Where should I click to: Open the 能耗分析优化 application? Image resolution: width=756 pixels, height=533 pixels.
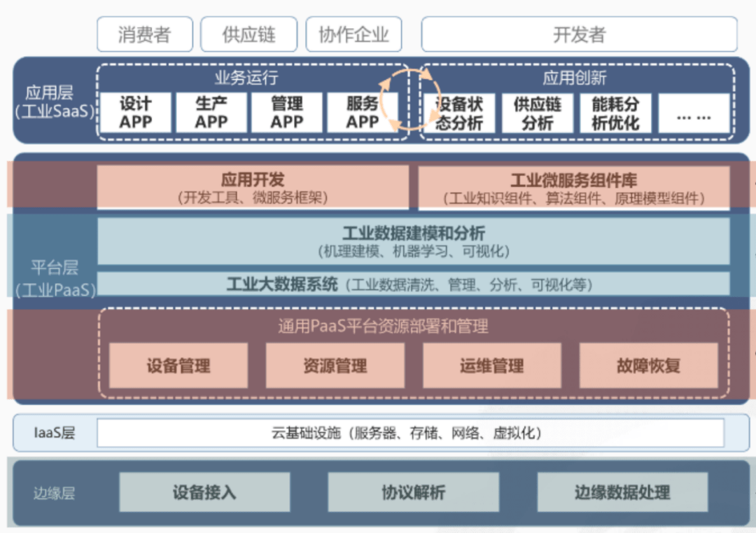point(615,113)
